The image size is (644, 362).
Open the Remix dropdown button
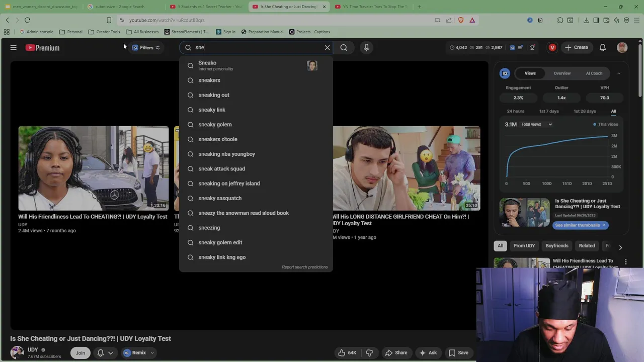tap(138, 353)
